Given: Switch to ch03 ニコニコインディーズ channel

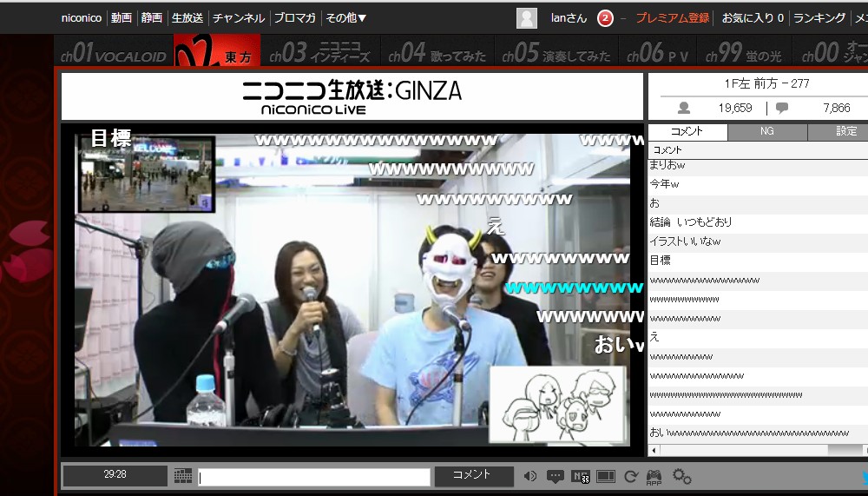Looking at the screenshot, I should [x=320, y=51].
